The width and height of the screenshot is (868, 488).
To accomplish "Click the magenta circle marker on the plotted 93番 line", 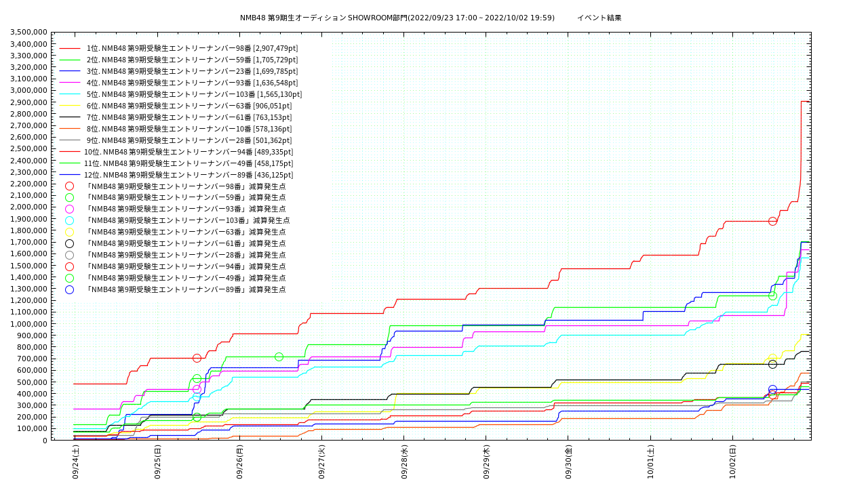I will pyautogui.click(x=197, y=389).
